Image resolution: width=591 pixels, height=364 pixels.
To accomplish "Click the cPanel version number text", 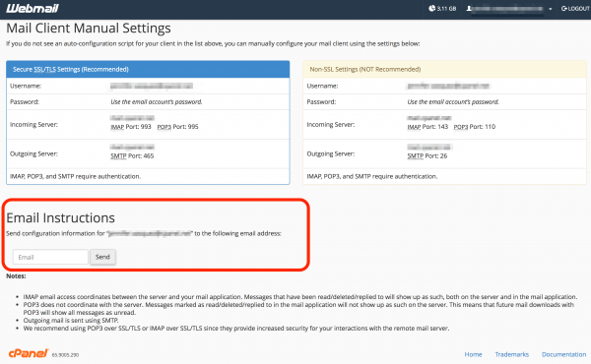I will (x=65, y=354).
